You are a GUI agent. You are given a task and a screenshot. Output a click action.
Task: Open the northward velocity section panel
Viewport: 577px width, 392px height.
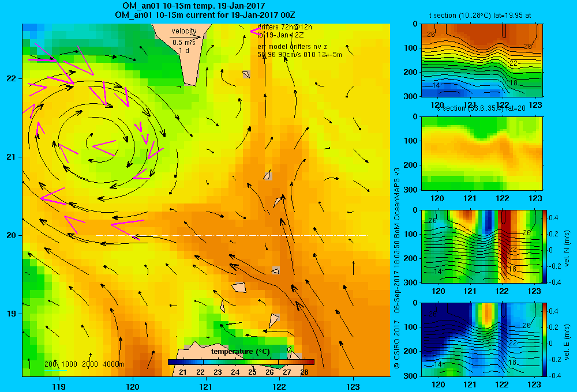coord(482,246)
